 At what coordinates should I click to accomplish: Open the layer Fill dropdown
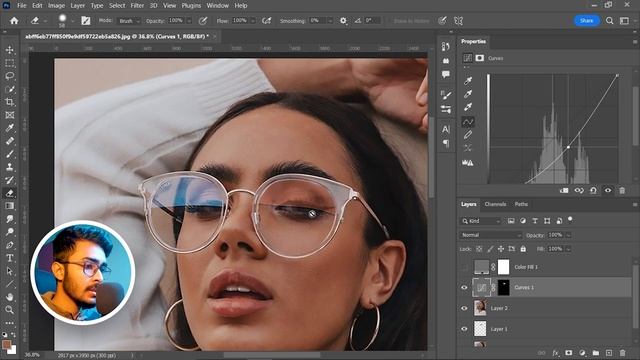point(569,249)
